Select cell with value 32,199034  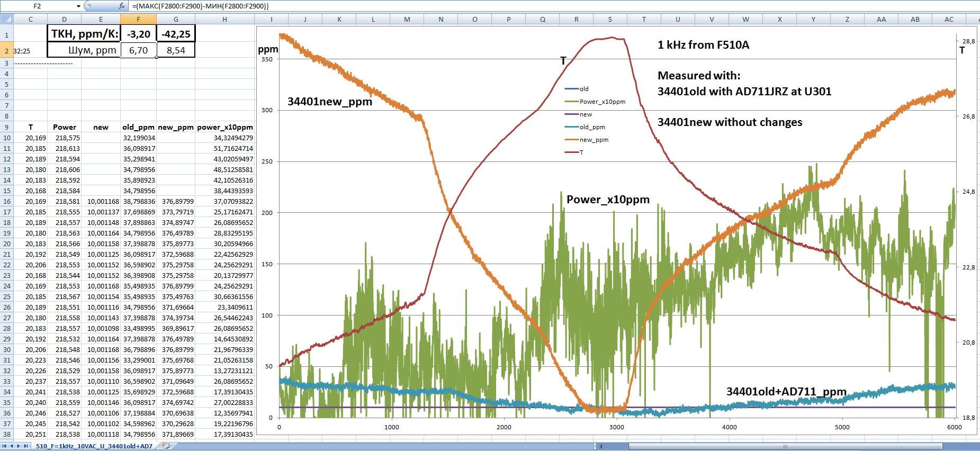click(138, 138)
